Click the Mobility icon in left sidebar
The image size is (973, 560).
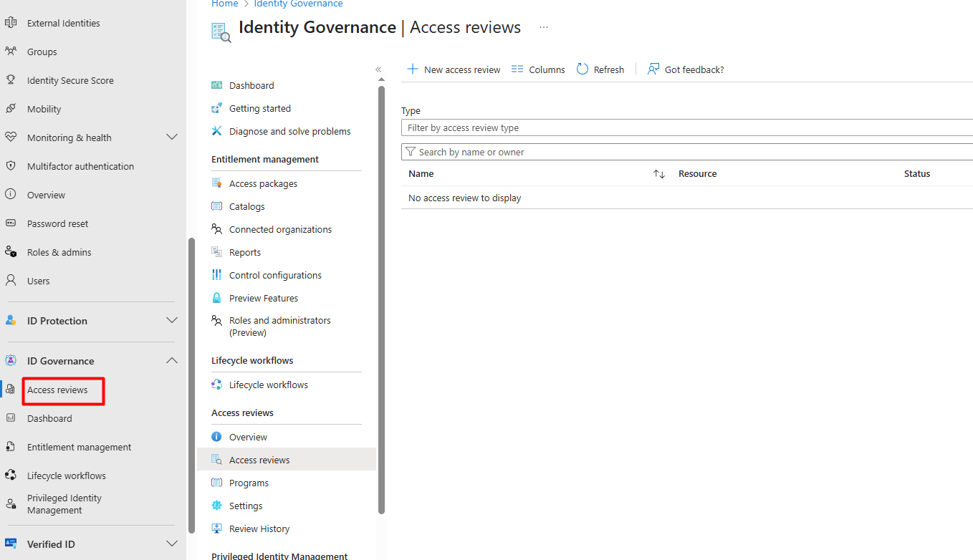(11, 109)
